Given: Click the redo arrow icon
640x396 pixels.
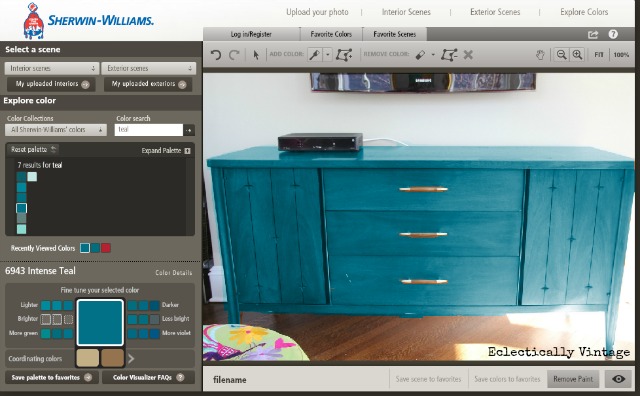Looking at the screenshot, I should (x=234, y=55).
